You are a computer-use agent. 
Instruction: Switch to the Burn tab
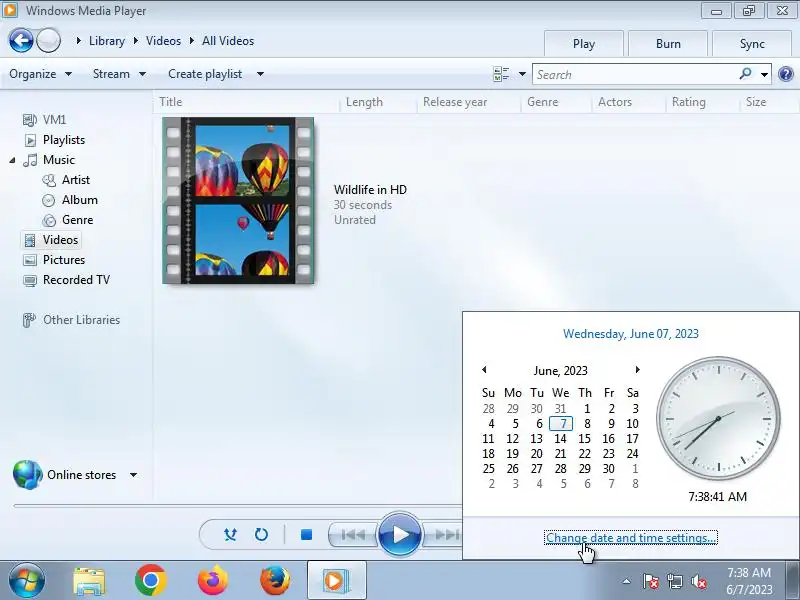tap(668, 44)
